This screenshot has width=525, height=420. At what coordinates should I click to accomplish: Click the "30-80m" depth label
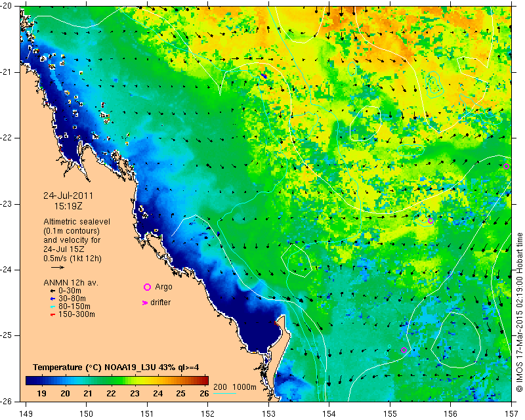tap(72, 299)
